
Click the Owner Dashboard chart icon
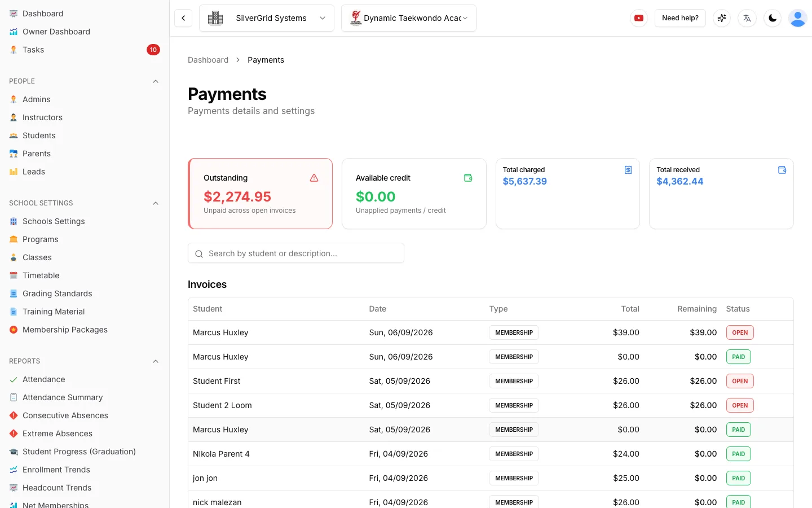14,32
